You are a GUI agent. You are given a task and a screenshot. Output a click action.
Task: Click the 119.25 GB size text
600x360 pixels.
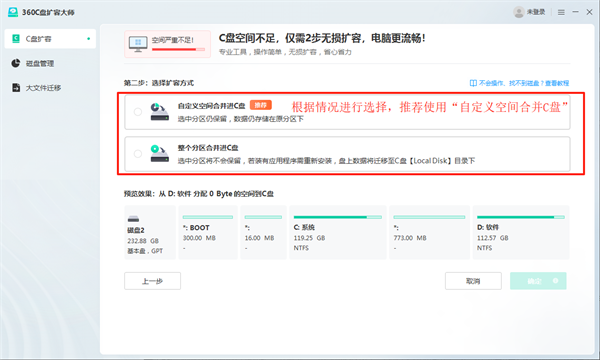[309, 238]
